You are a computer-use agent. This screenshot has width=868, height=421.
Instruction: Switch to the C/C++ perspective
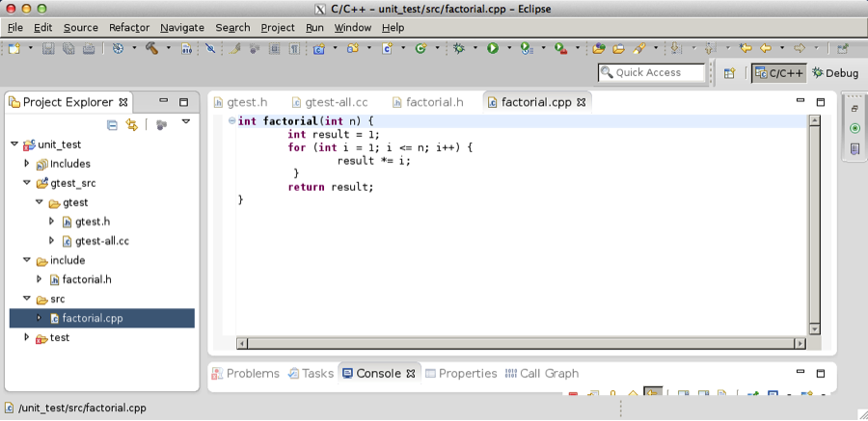click(779, 73)
